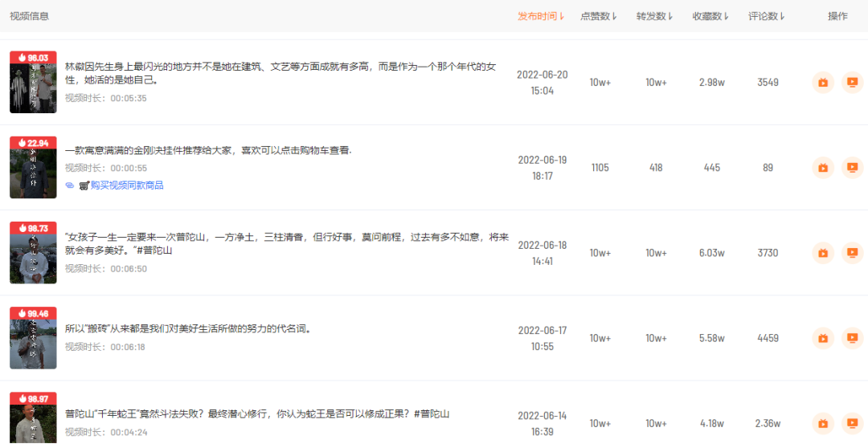
Task: Click the TV-antenna play icon for 林徽因先生 video
Action: click(x=823, y=83)
